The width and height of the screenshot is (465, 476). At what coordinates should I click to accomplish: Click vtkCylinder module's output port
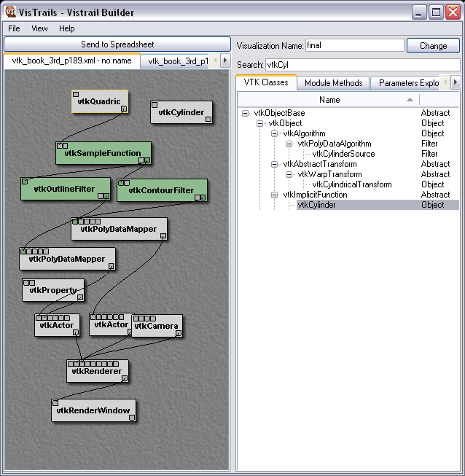pos(208,119)
